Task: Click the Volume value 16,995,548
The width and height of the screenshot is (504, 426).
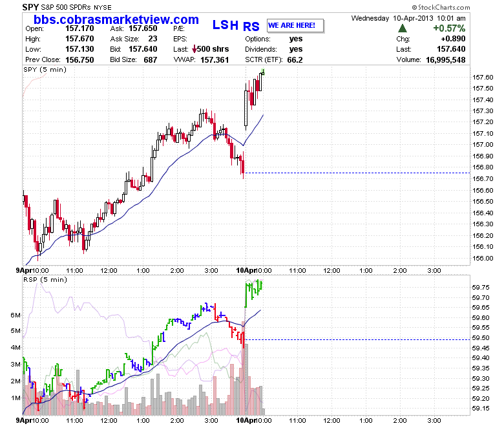Action: (446, 60)
